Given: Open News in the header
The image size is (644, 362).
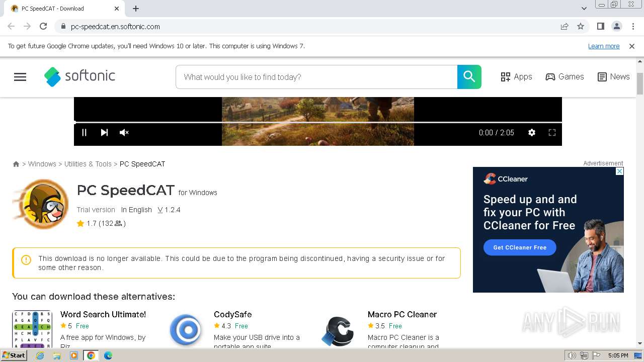Looking at the screenshot, I should point(613,77).
